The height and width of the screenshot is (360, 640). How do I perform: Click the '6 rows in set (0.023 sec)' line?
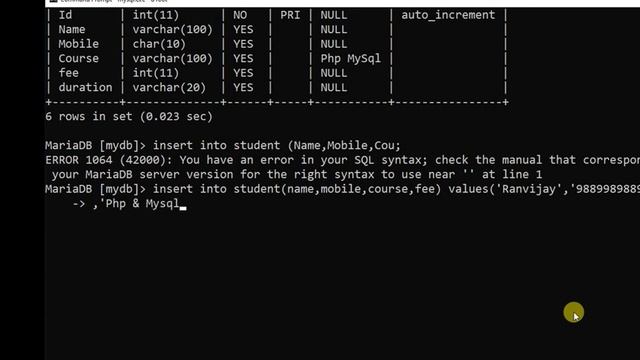129,117
